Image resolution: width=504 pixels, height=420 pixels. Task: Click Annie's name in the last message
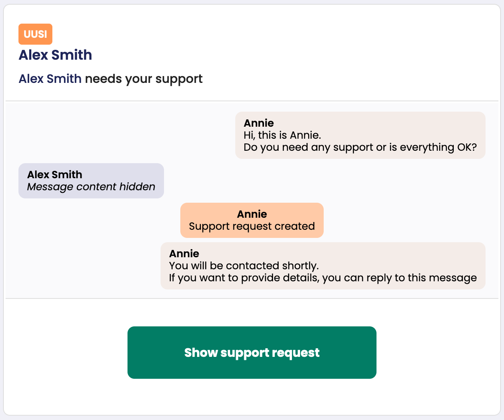(x=184, y=254)
